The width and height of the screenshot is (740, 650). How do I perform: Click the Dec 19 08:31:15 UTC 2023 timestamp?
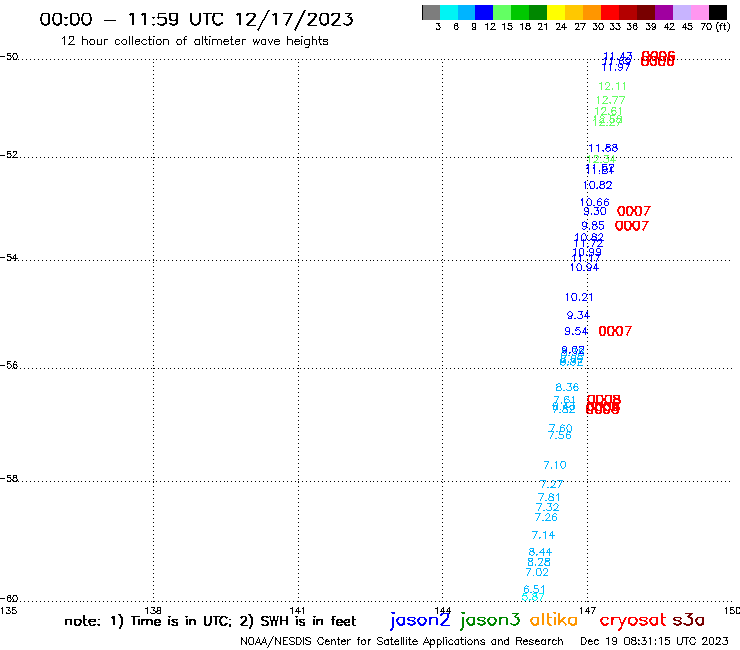pos(654,641)
